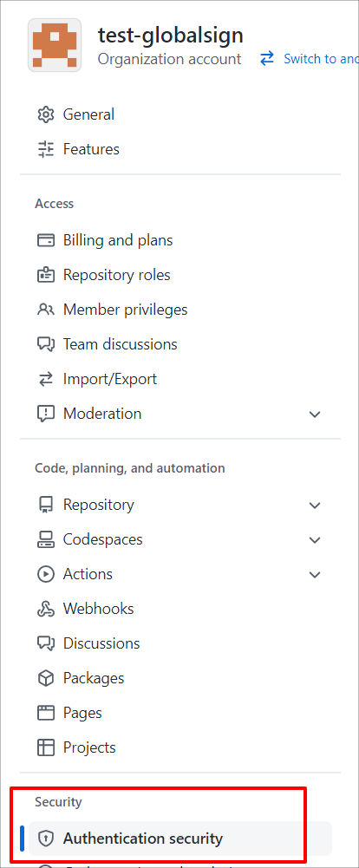Click the Switch to another account link

click(310, 59)
